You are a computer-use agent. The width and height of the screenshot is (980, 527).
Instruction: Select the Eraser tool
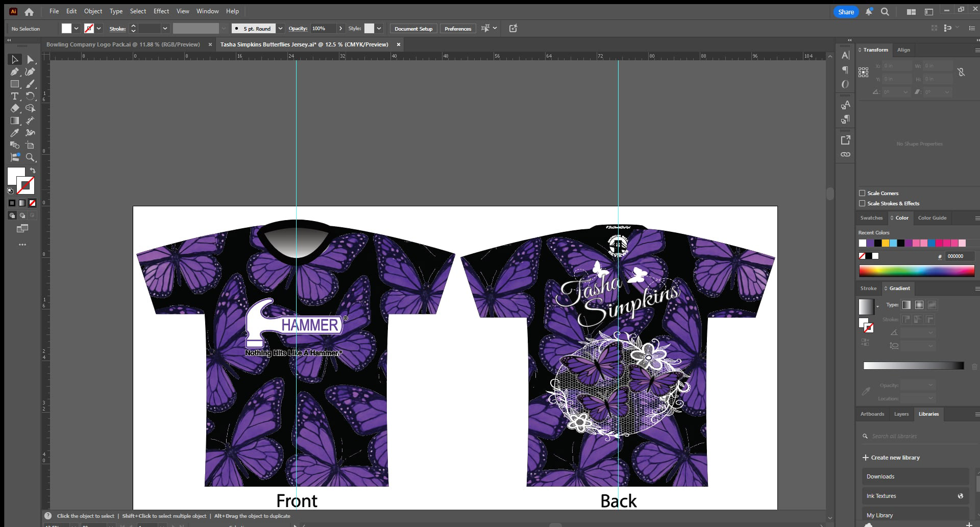coord(15,108)
